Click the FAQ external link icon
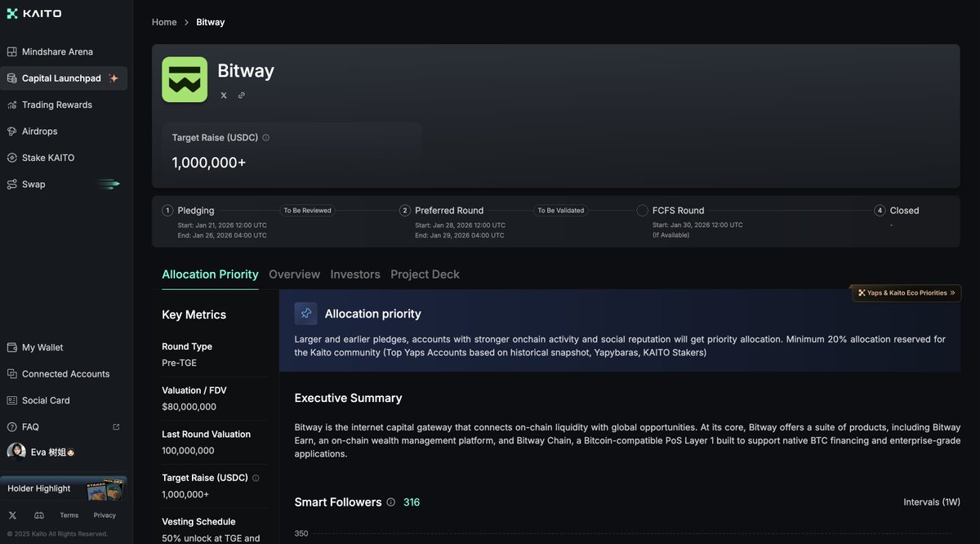The width and height of the screenshot is (980, 544). [x=116, y=426]
